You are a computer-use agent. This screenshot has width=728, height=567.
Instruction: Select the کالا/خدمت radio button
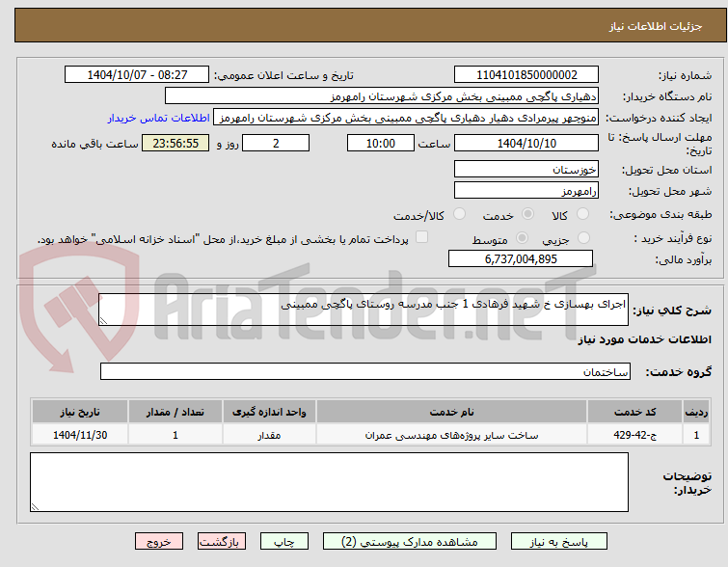[459, 214]
